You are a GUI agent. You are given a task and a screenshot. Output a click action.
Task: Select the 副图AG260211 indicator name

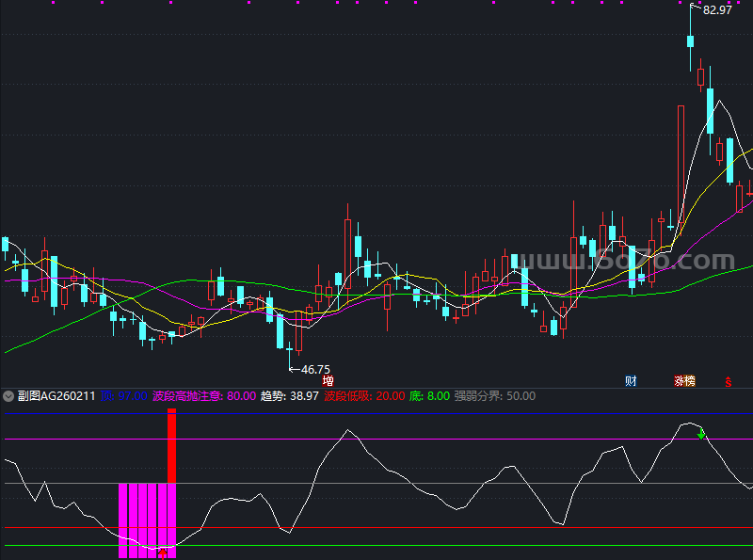56,396
